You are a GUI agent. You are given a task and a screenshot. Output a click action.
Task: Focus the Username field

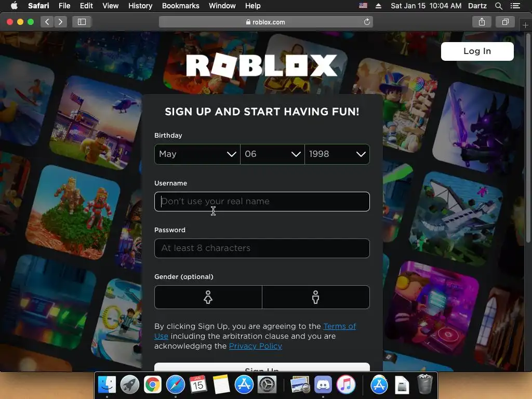point(262,202)
